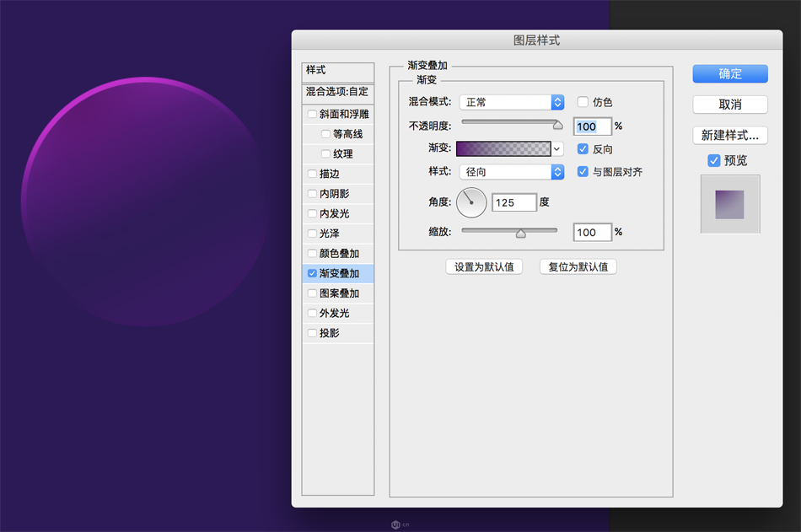The height and width of the screenshot is (532, 801).
Task: Focus the 角度 field showing 125
Action: coord(514,202)
